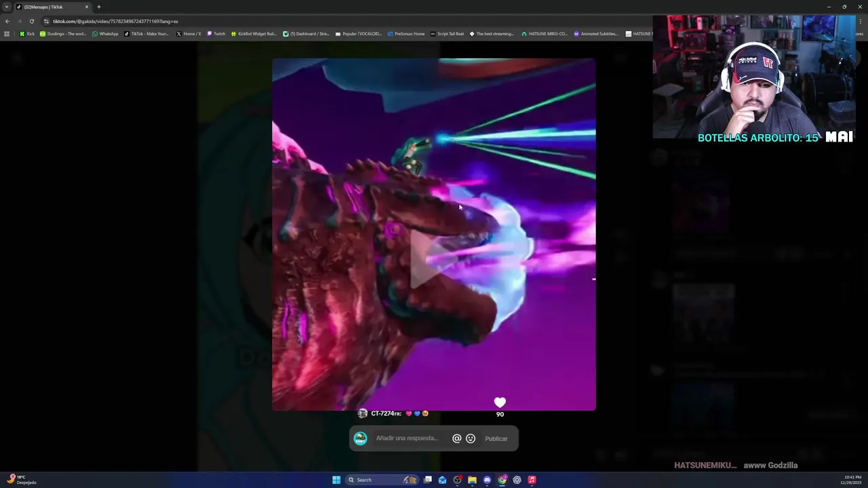Screen dimensions: 868x488
Task: Click the CT-7274 username
Action: coord(386,413)
